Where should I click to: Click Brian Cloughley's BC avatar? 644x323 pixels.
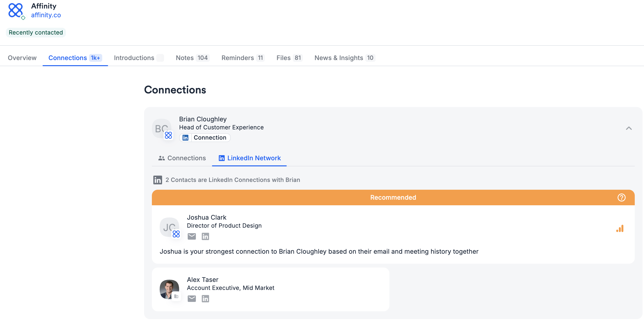pyautogui.click(x=162, y=128)
